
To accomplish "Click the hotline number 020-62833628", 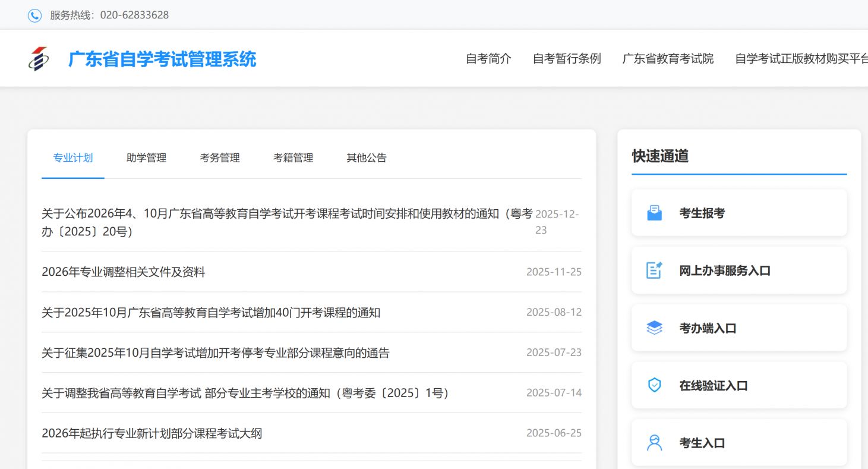I will click(x=134, y=15).
